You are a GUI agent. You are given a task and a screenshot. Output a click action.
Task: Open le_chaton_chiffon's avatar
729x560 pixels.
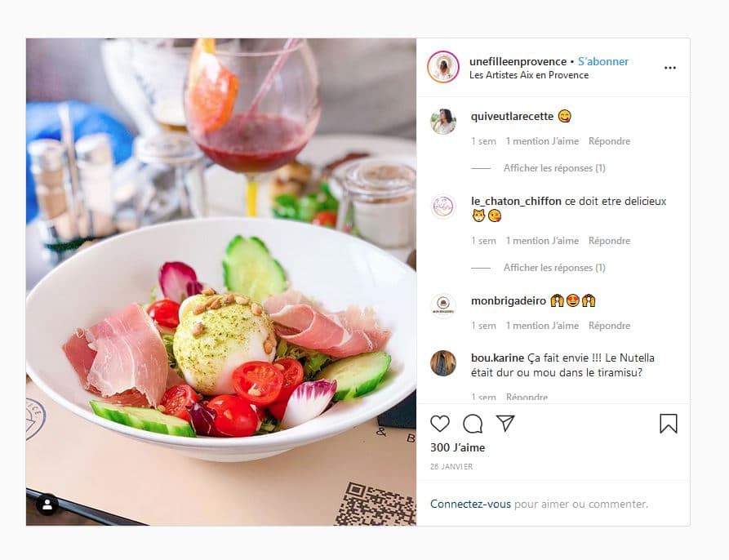pyautogui.click(x=443, y=207)
